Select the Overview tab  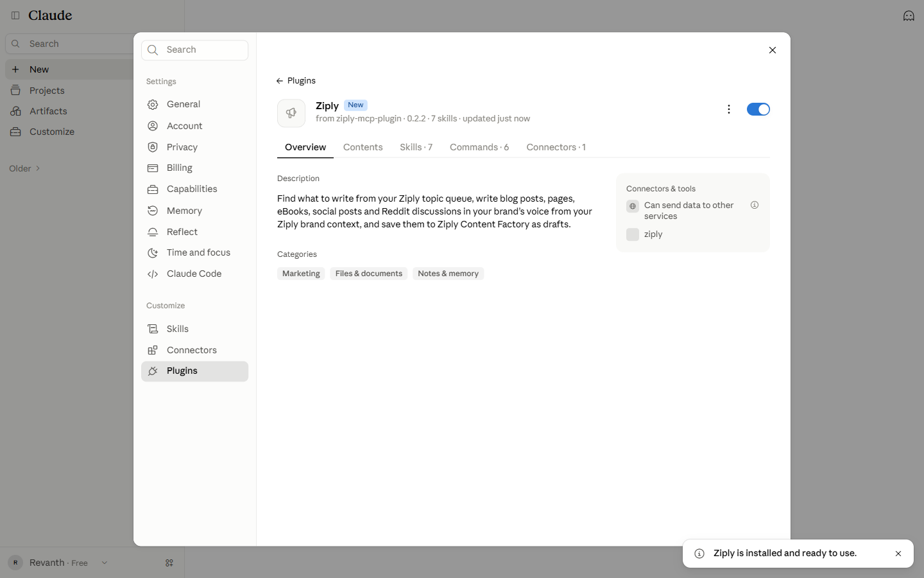tap(305, 147)
